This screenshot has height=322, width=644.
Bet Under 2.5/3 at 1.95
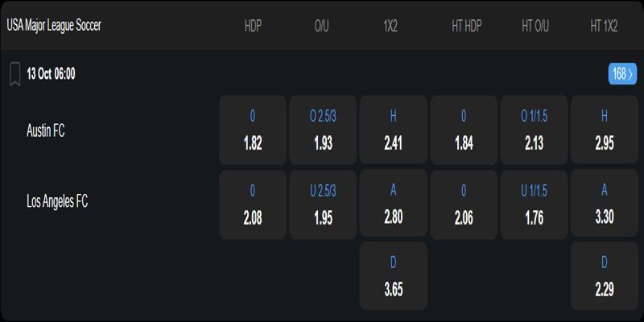pos(323,204)
